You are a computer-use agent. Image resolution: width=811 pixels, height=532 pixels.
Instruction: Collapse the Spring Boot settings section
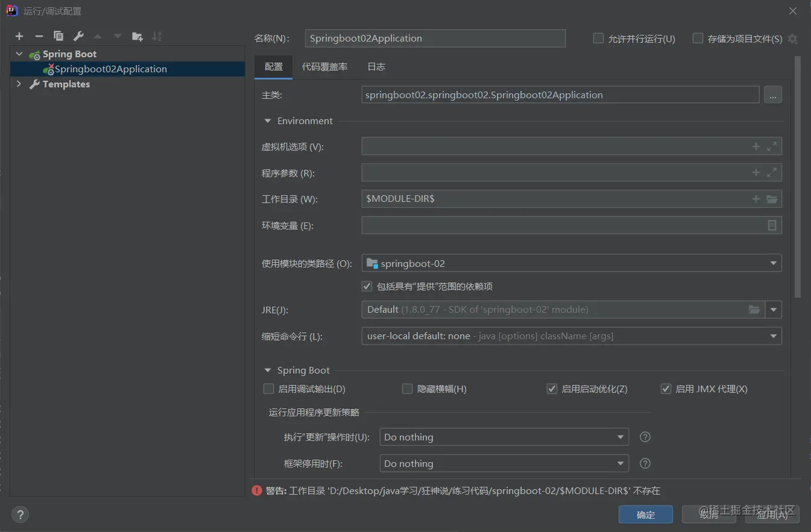pos(268,370)
